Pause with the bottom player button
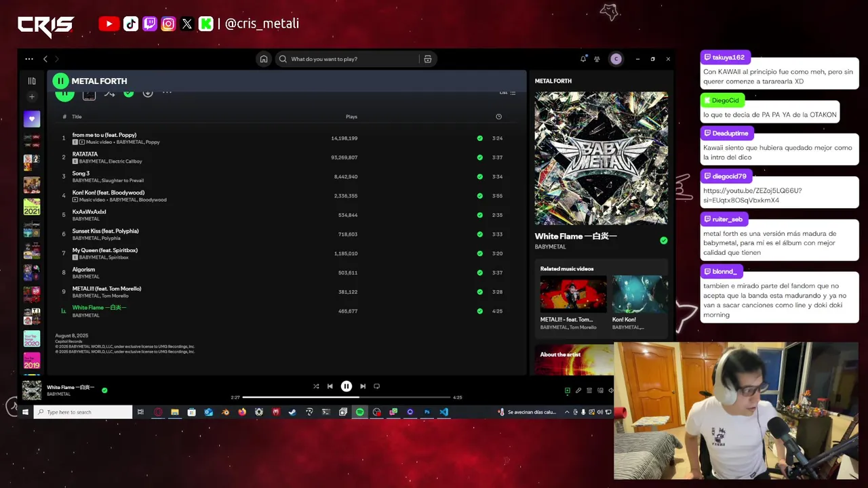868x488 pixels. point(347,386)
